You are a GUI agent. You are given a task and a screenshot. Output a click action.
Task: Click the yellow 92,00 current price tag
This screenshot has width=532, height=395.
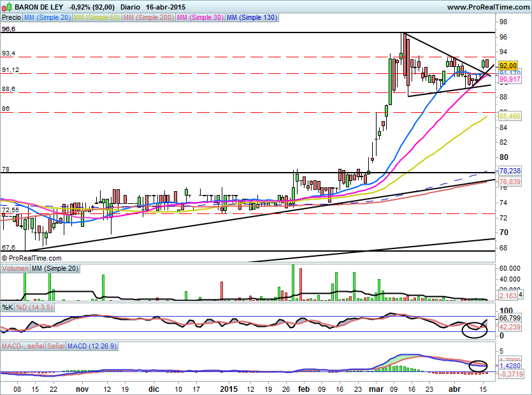coord(508,66)
